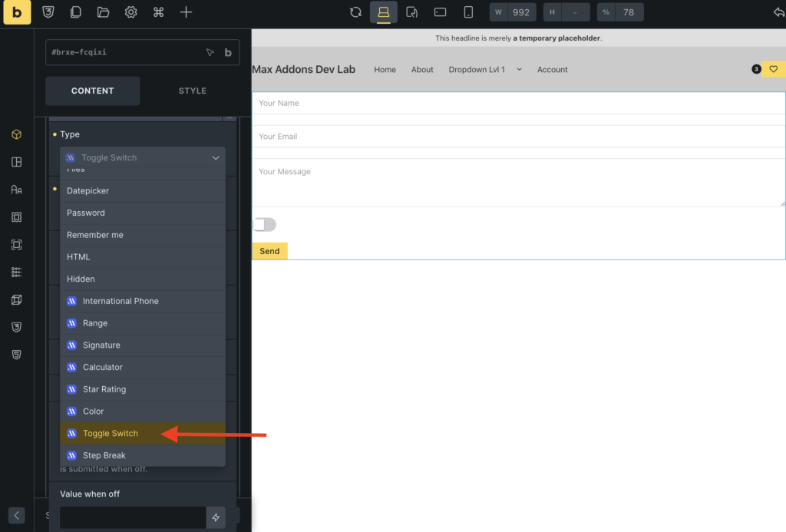Click the dynamic data lightning icon

point(216,517)
